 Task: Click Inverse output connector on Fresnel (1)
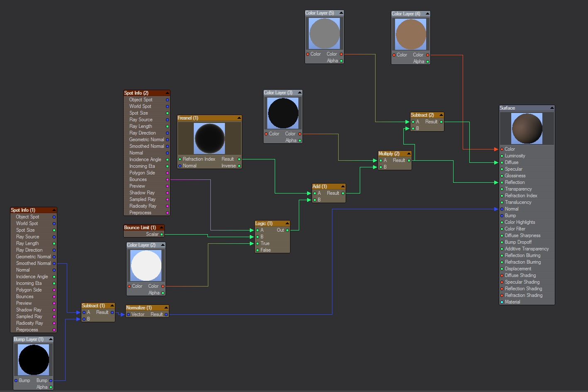pos(239,166)
